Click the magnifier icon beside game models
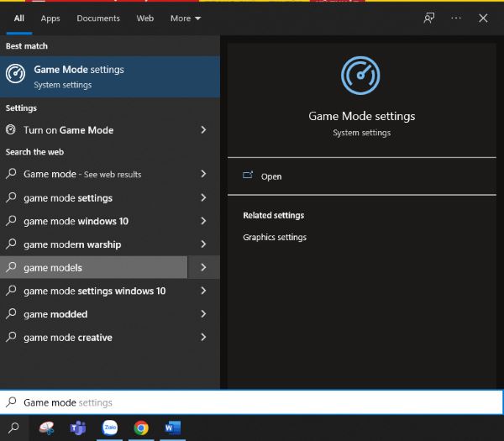The width and height of the screenshot is (504, 441). (11, 267)
